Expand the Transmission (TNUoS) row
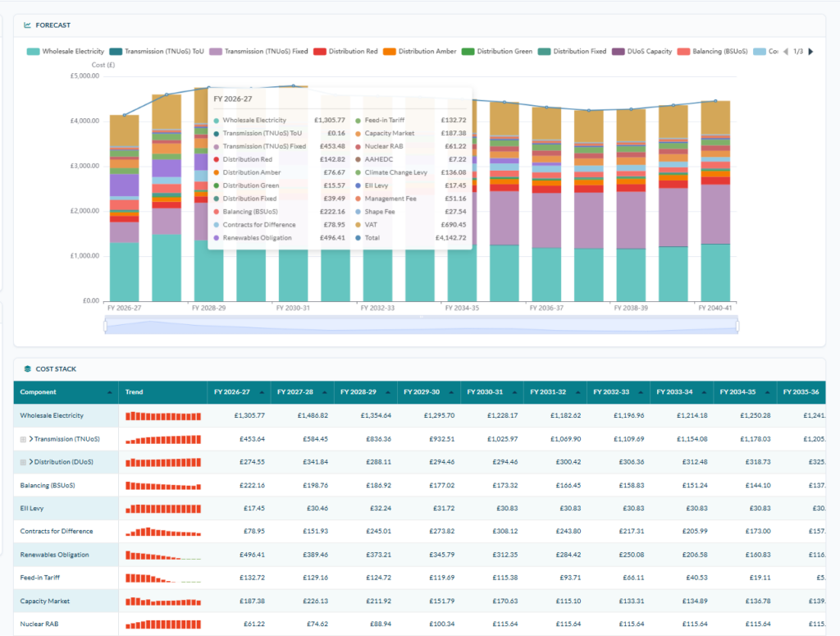The image size is (840, 636). pyautogui.click(x=31, y=439)
